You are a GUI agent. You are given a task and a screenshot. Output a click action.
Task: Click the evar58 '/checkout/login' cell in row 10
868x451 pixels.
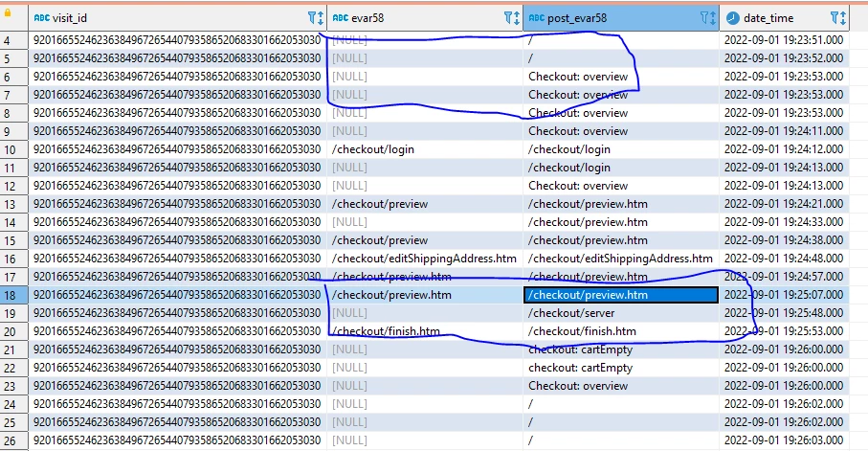click(425, 149)
